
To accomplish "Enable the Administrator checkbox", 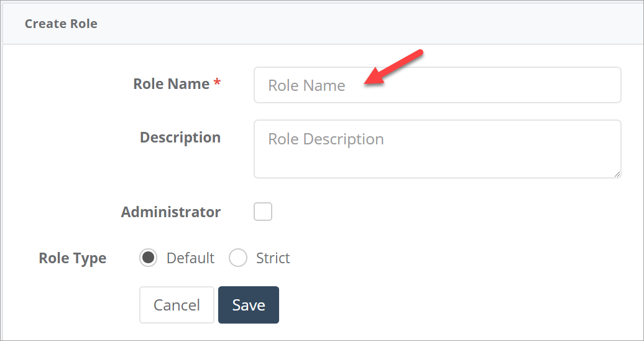I will pyautogui.click(x=263, y=212).
